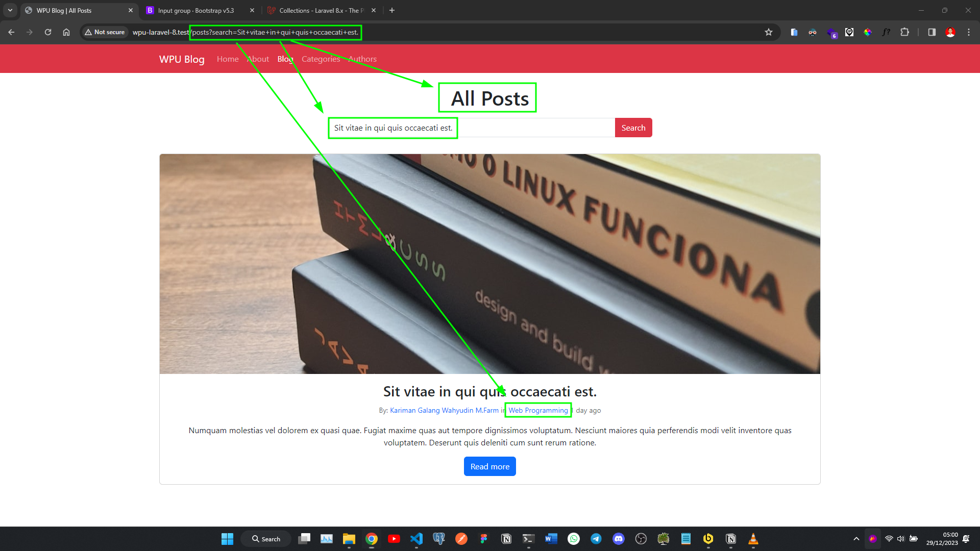Screen dimensions: 980x551
Task: Click the bookmark star icon in address bar
Action: click(x=768, y=32)
